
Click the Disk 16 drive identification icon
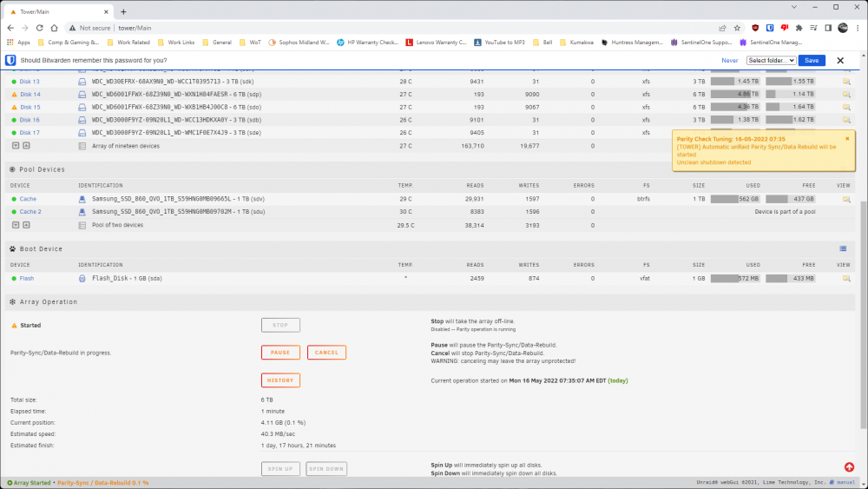82,120
